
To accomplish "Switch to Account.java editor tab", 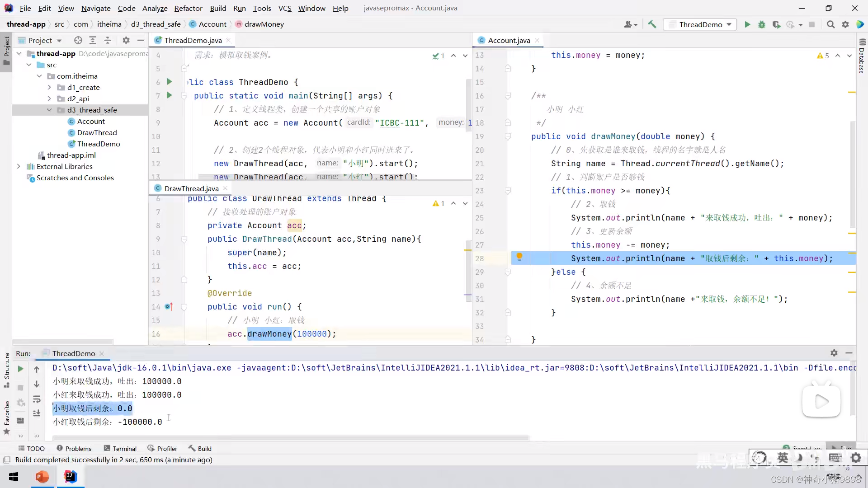I will click(x=509, y=40).
